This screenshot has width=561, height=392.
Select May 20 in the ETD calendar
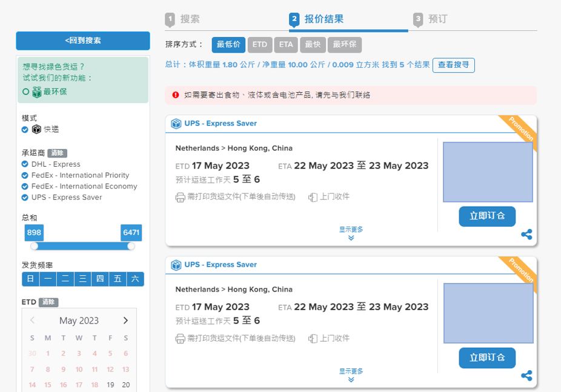[126, 385]
